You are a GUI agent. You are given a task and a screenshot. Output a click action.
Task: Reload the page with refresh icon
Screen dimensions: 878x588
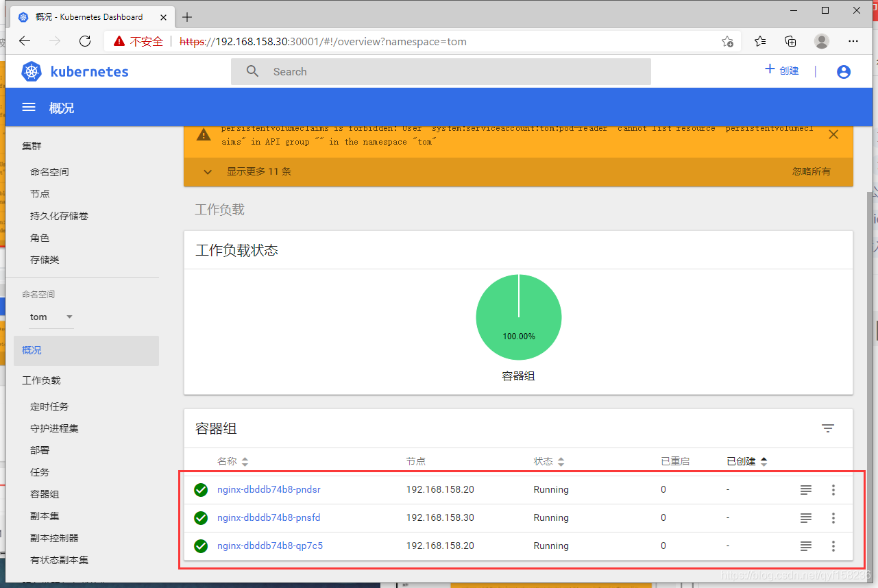[x=85, y=41]
